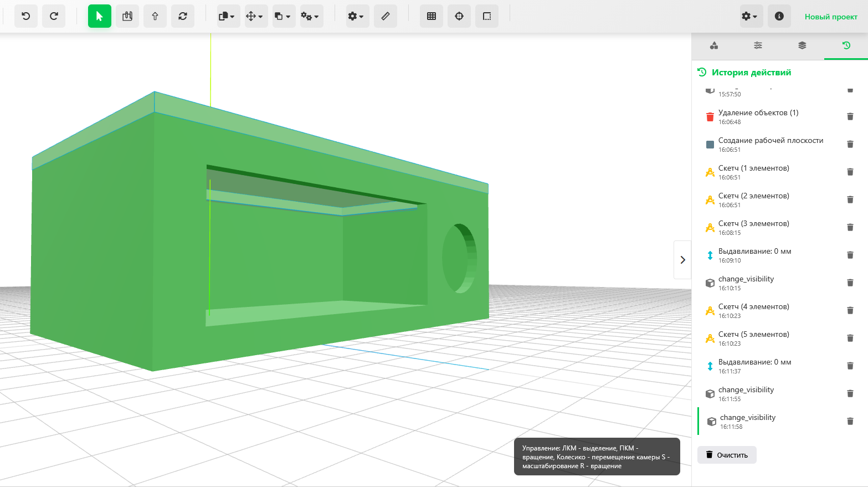Collapse the right side panel with chevron
Screen dimensions: 868x487
[x=682, y=260]
